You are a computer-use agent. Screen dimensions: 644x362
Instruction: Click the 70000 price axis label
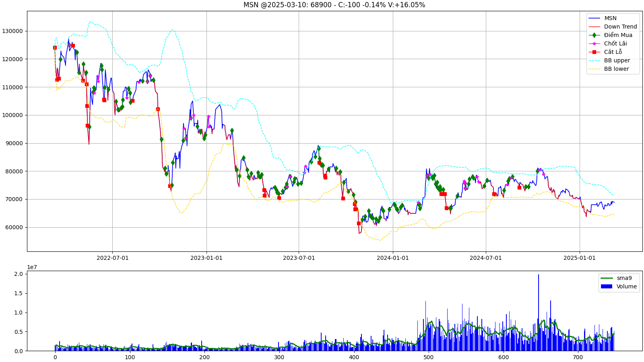pos(14,200)
